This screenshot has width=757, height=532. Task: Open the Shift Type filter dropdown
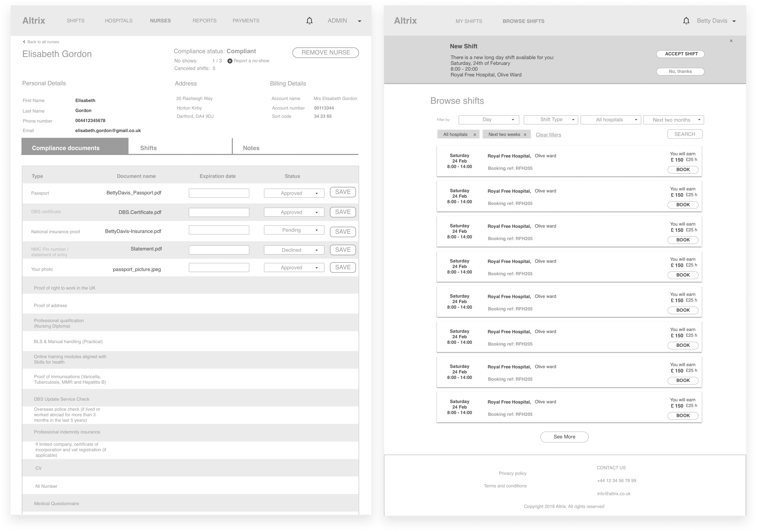coord(550,120)
